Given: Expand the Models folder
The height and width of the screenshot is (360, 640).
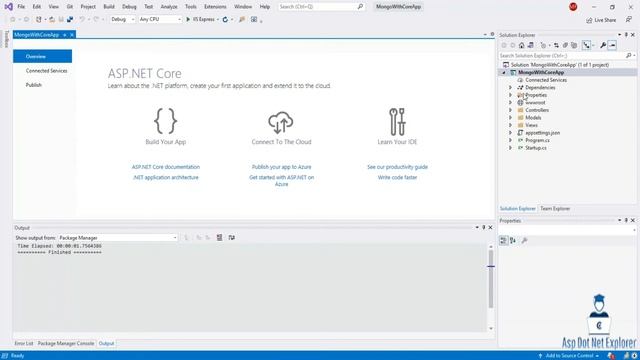Looking at the screenshot, I should pos(510,118).
